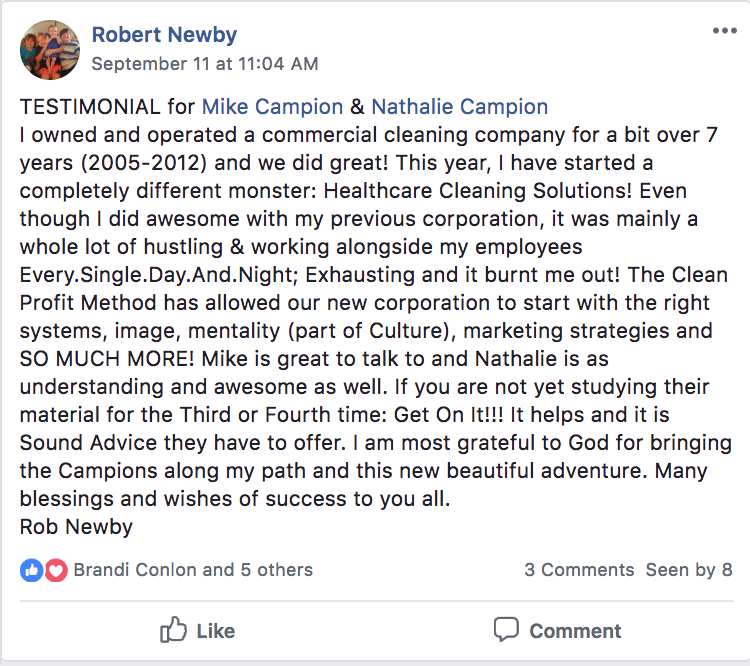Open the three-dot post options menu
The height and width of the screenshot is (666, 750).
[x=724, y=31]
